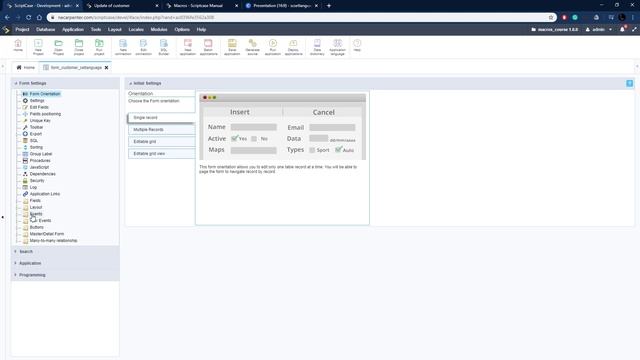Click the Save application toolbar icon
The width and height of the screenshot is (640, 360).
click(x=232, y=47)
